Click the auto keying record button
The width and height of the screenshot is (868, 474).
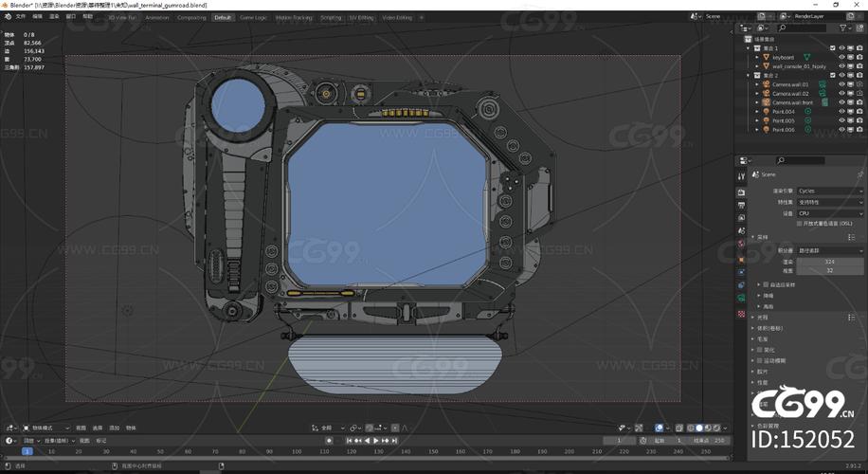(329, 441)
